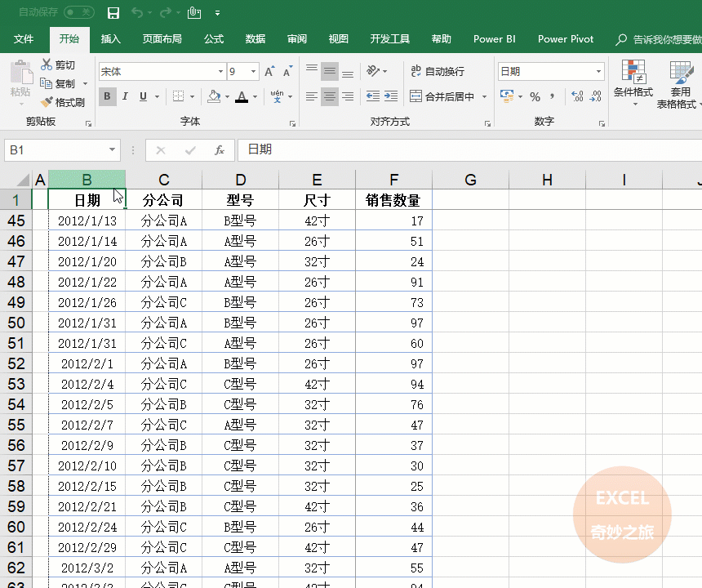Increase the cell indent
The height and width of the screenshot is (588, 702).
point(391,96)
